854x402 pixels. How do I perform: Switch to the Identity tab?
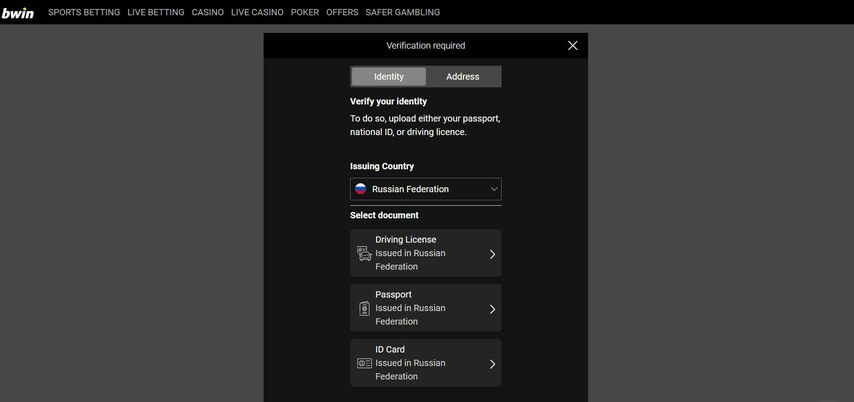388,77
